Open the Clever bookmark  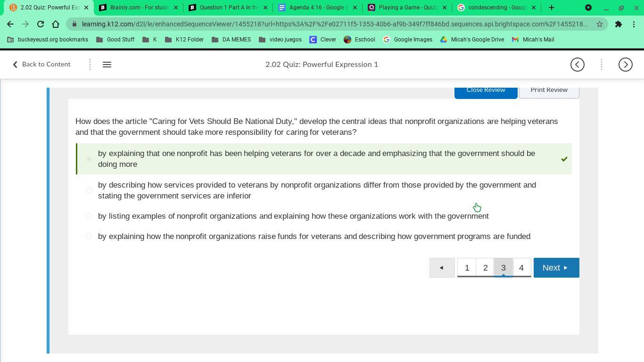click(x=323, y=40)
